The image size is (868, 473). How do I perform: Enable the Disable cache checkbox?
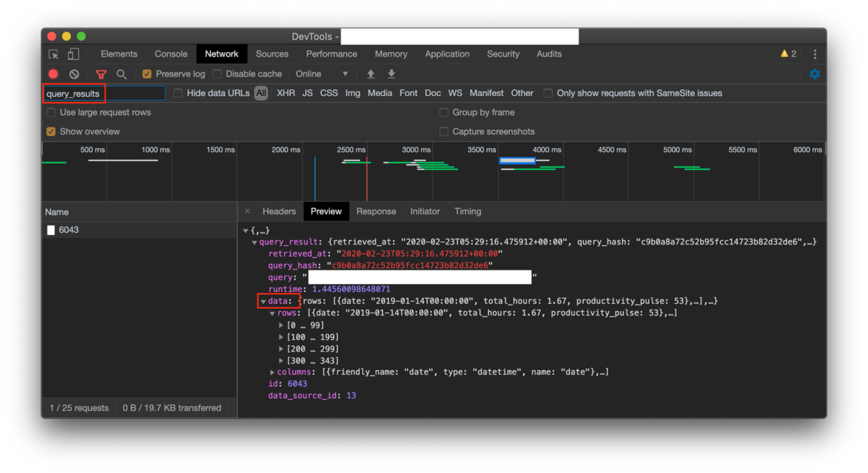coord(217,74)
